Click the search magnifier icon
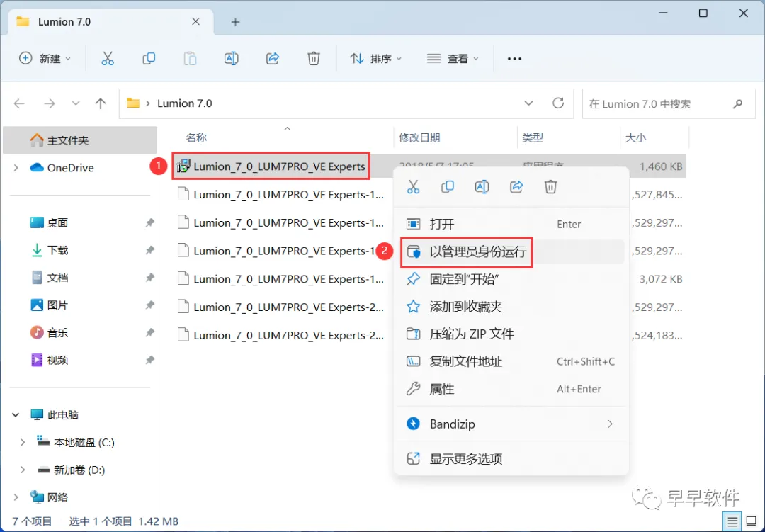This screenshot has height=532, width=765. click(737, 103)
